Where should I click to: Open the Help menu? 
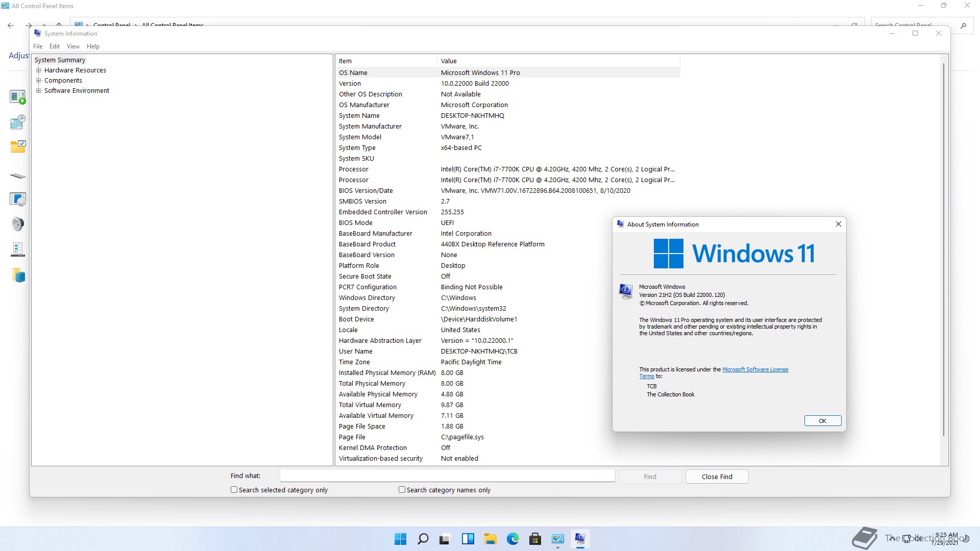[x=93, y=46]
